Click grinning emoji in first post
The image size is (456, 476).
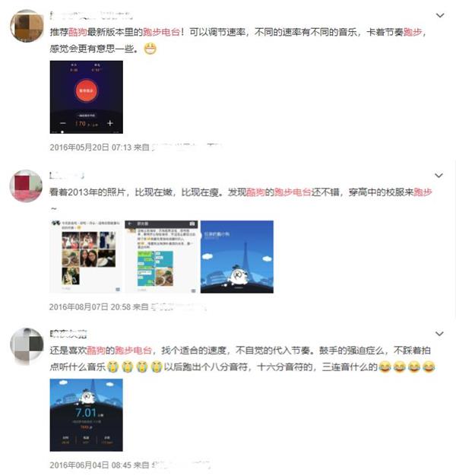coord(150,49)
